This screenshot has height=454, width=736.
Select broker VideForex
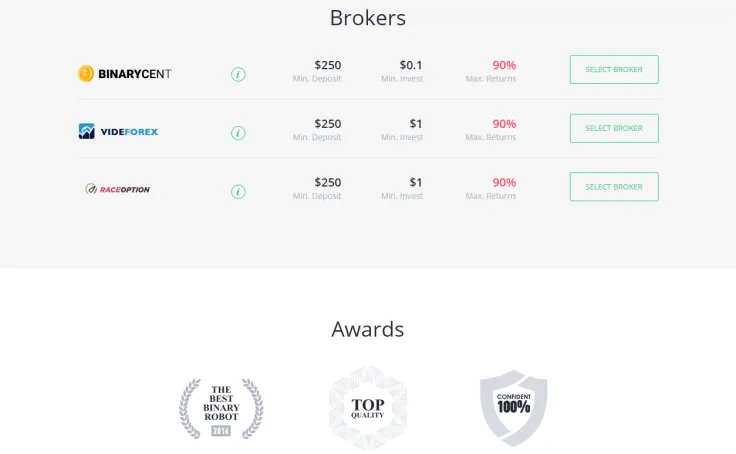[614, 128]
